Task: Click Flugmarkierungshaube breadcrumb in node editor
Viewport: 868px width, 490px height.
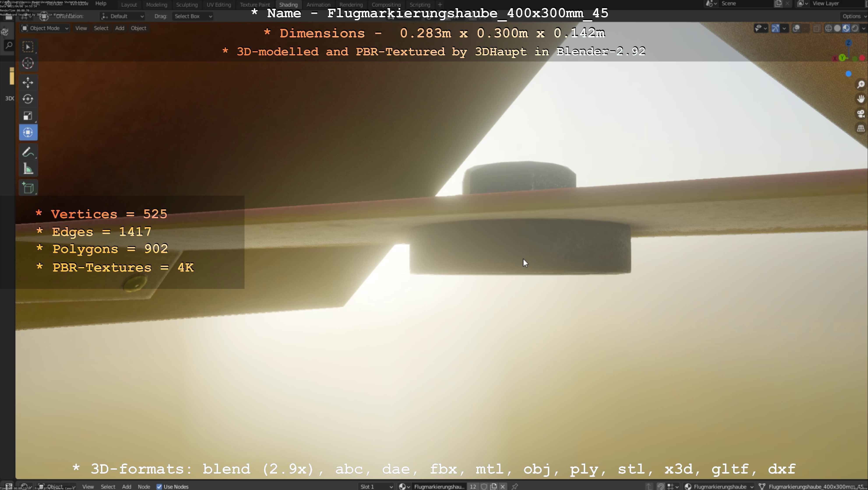Action: [720, 487]
